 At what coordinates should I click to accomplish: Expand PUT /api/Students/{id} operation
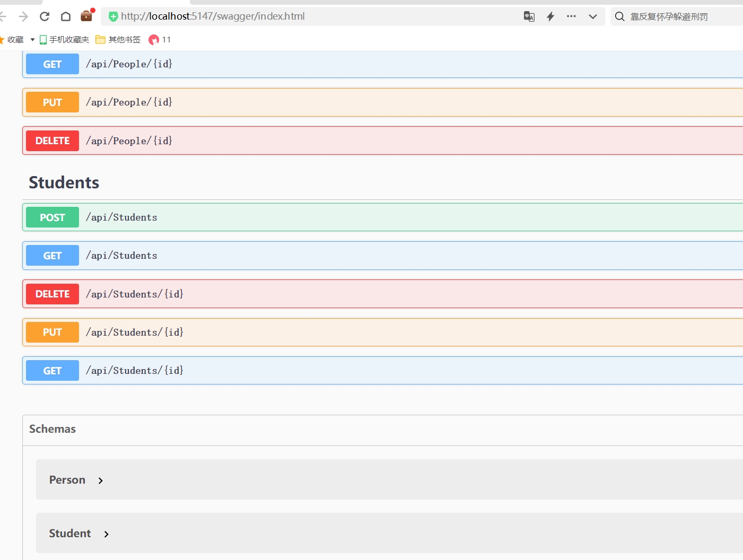(x=383, y=332)
